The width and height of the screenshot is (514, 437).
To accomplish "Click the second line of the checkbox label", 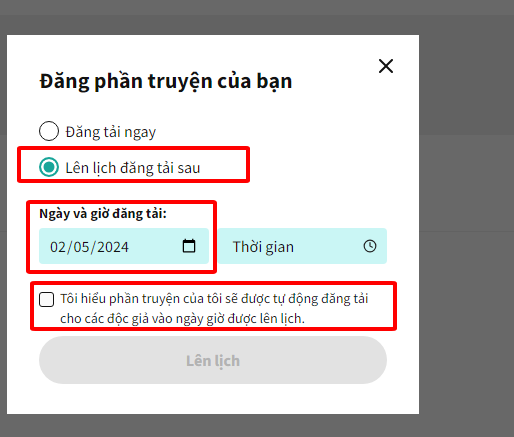I will click(x=182, y=319).
